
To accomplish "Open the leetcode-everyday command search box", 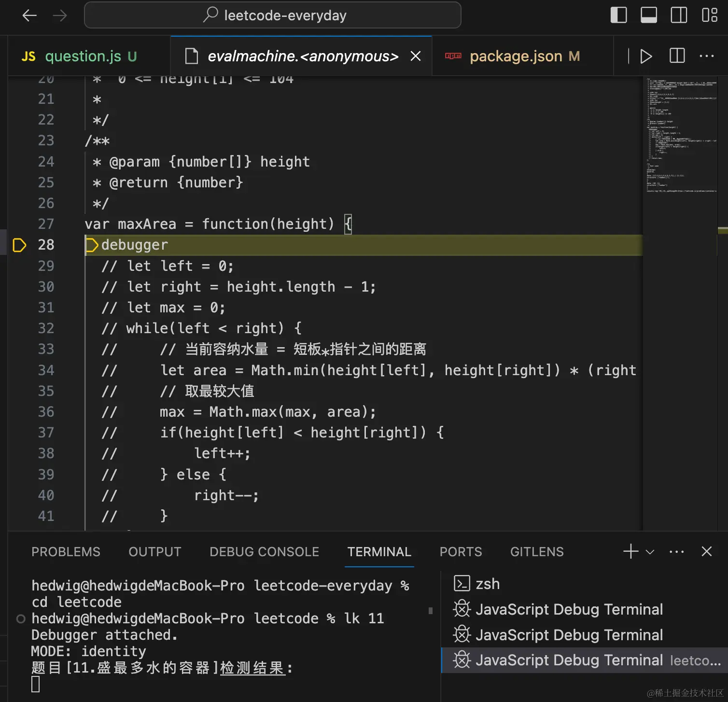I will [272, 15].
